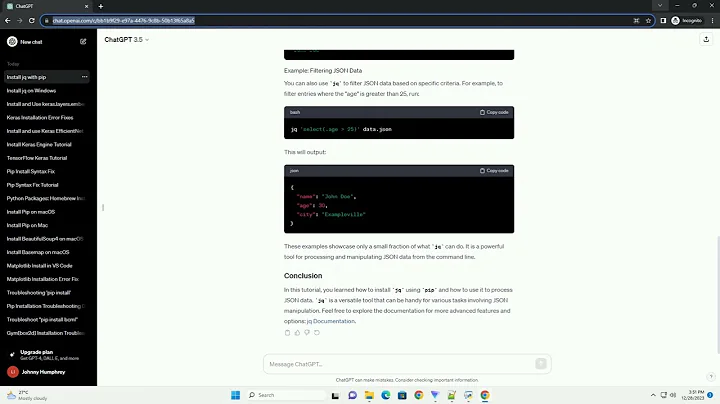
Task: Open Windows Start menu
Action: click(x=236, y=395)
